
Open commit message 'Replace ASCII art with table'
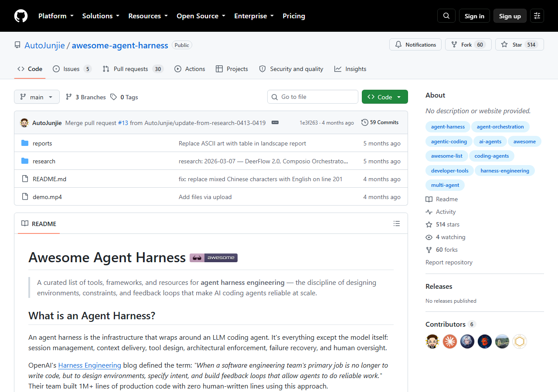242,143
